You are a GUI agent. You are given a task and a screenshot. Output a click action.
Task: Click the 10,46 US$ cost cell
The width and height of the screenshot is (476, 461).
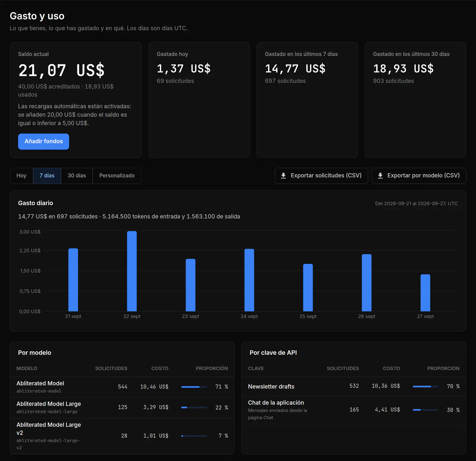coord(154,387)
